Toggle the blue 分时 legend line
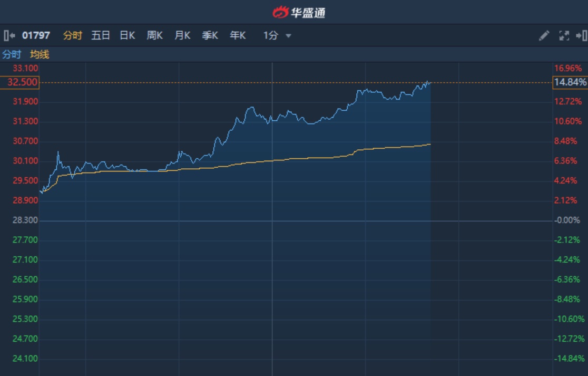 (x=12, y=54)
